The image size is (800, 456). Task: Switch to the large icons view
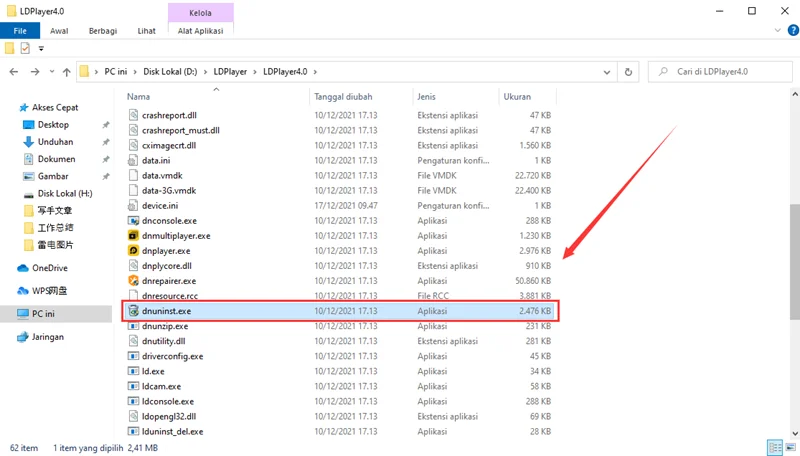click(x=790, y=448)
